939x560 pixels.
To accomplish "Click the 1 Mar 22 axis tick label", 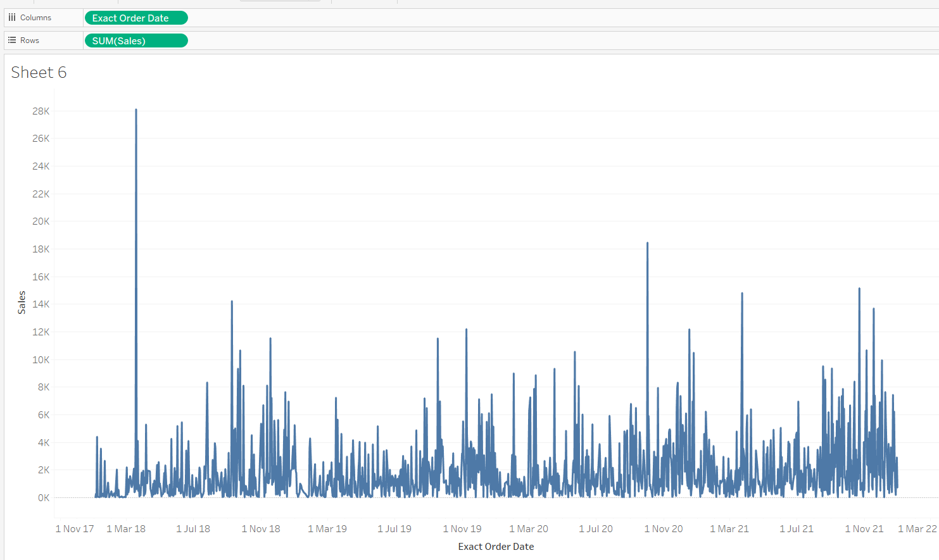I will pyautogui.click(x=917, y=529).
